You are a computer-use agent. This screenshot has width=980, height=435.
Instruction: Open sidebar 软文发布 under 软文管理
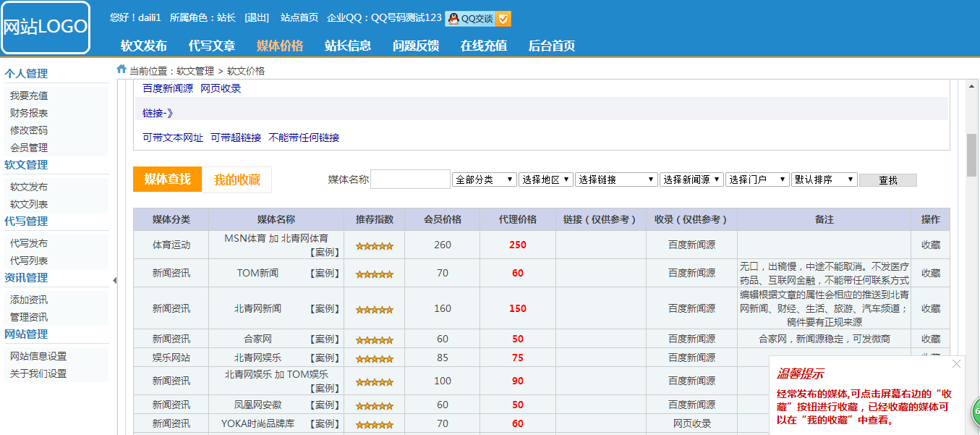[29, 187]
